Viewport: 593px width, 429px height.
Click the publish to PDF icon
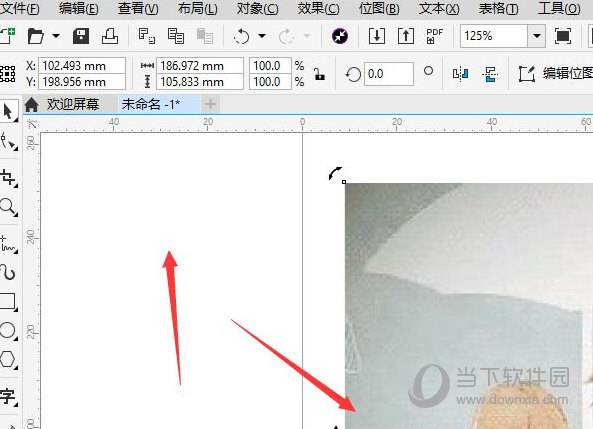tap(435, 36)
